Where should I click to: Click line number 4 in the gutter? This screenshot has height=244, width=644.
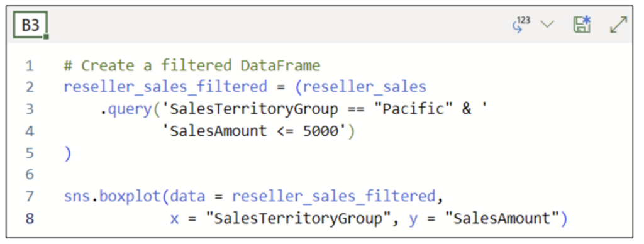tap(30, 131)
